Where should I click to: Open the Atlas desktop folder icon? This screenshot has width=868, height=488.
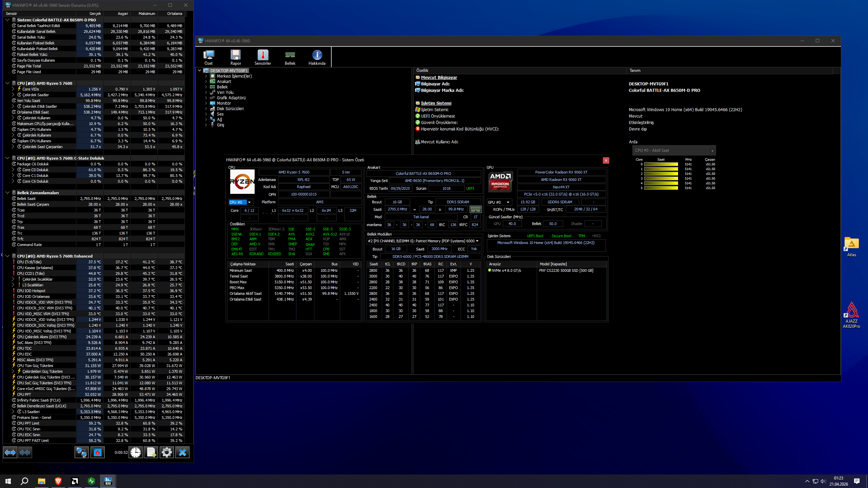(852, 247)
